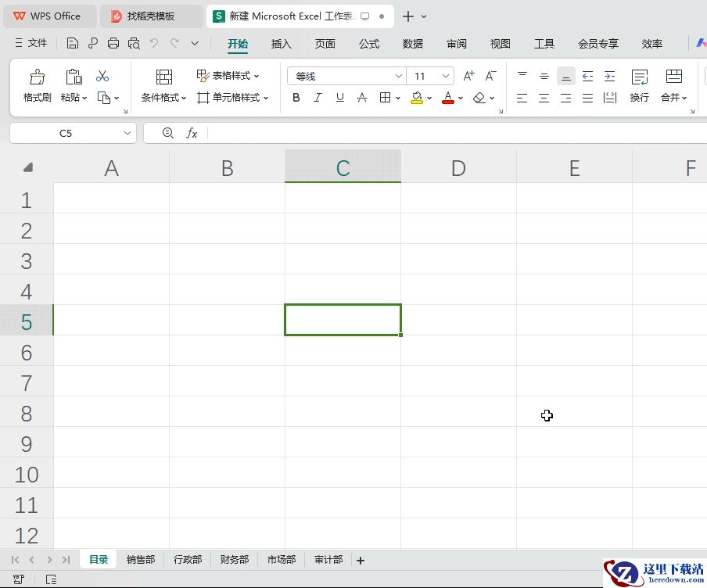The width and height of the screenshot is (707, 588).
Task: Expand font color dropdown arrow
Action: coord(461,98)
